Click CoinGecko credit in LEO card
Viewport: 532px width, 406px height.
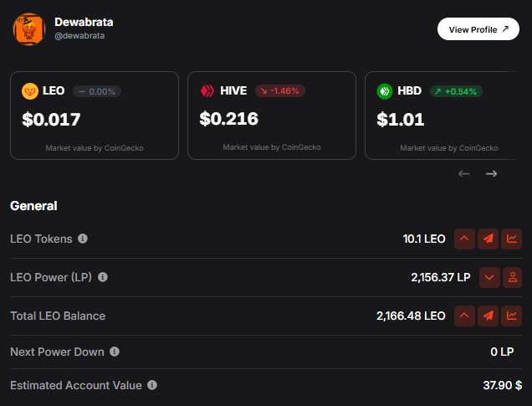point(95,148)
